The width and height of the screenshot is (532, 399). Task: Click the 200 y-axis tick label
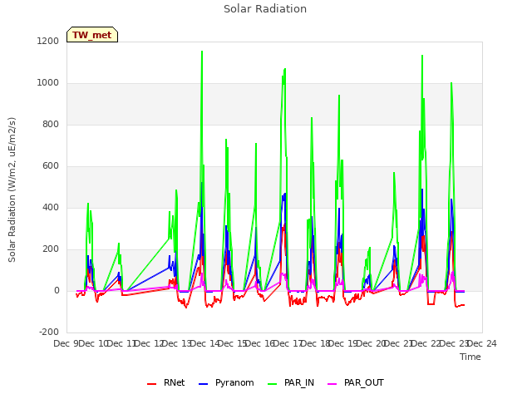[x=51, y=249]
